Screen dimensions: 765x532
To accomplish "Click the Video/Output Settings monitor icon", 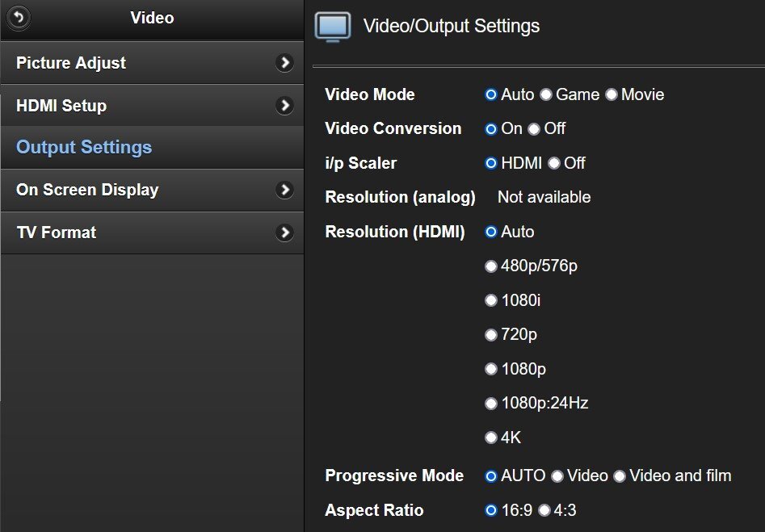I will tap(331, 26).
